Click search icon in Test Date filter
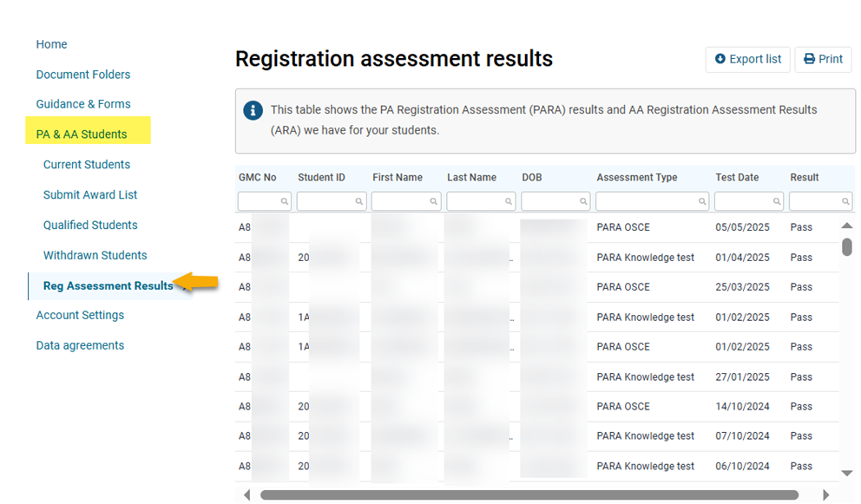 [x=777, y=201]
